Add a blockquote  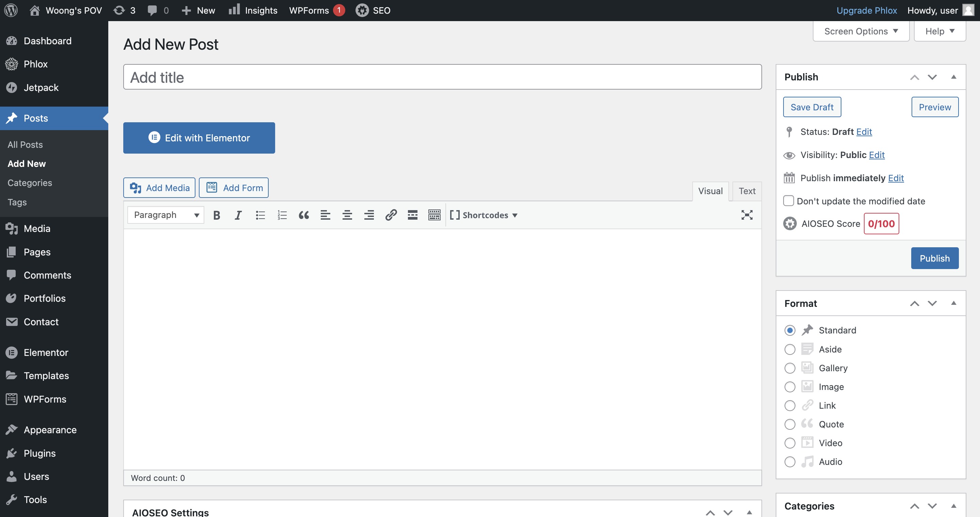coord(304,215)
